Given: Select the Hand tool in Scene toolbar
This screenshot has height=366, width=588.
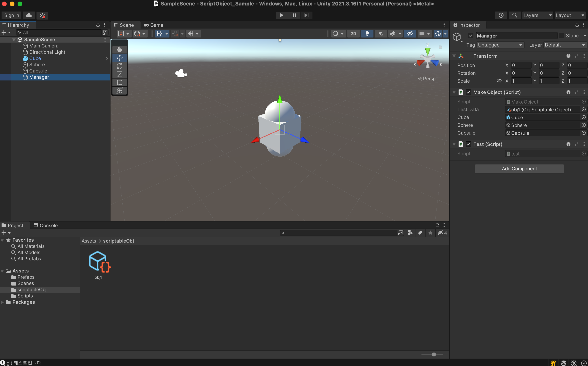Looking at the screenshot, I should pos(119,50).
